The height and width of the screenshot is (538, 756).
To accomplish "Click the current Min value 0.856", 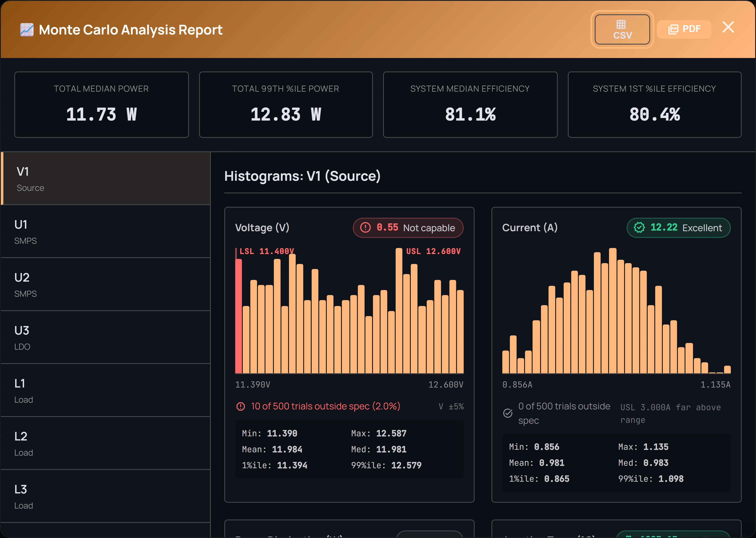I will 546,447.
